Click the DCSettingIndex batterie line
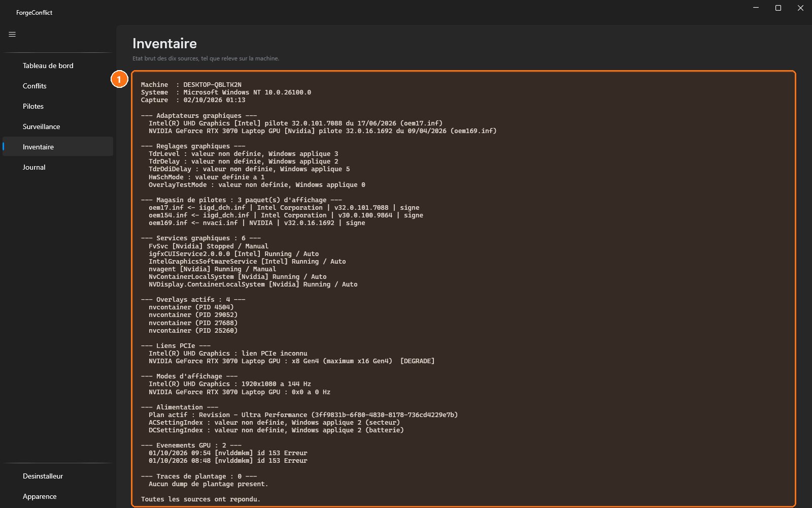Screen dimensions: 812x508 (276, 430)
